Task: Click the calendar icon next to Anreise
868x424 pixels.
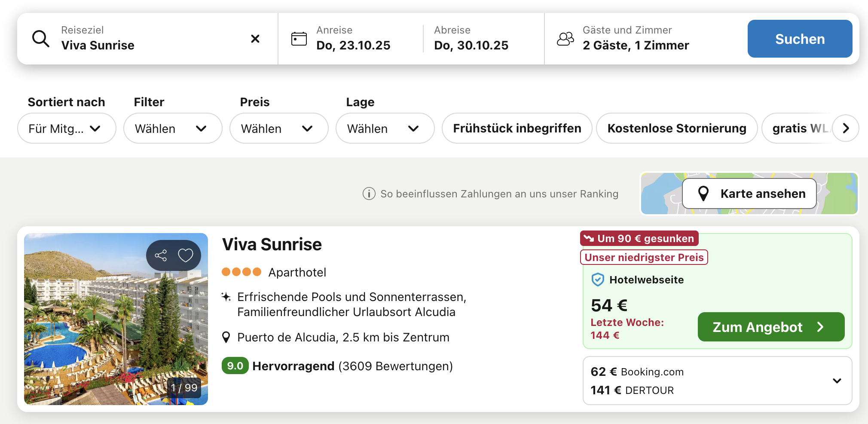Action: click(299, 39)
